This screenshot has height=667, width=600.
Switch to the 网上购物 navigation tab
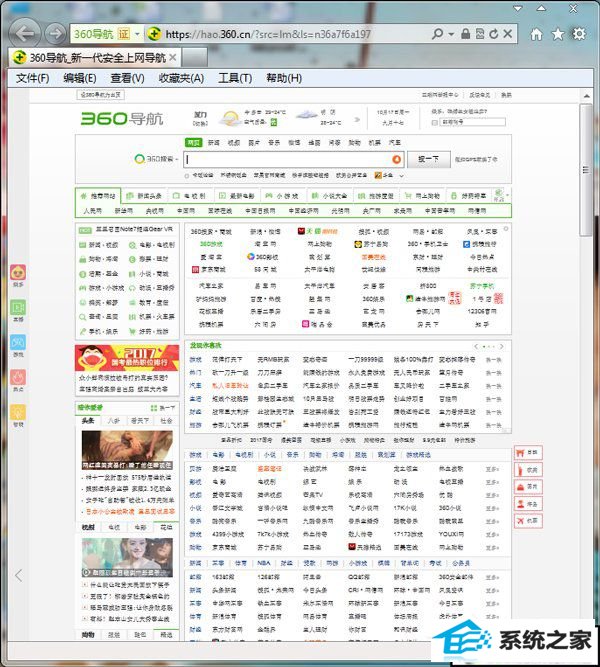coord(422,196)
